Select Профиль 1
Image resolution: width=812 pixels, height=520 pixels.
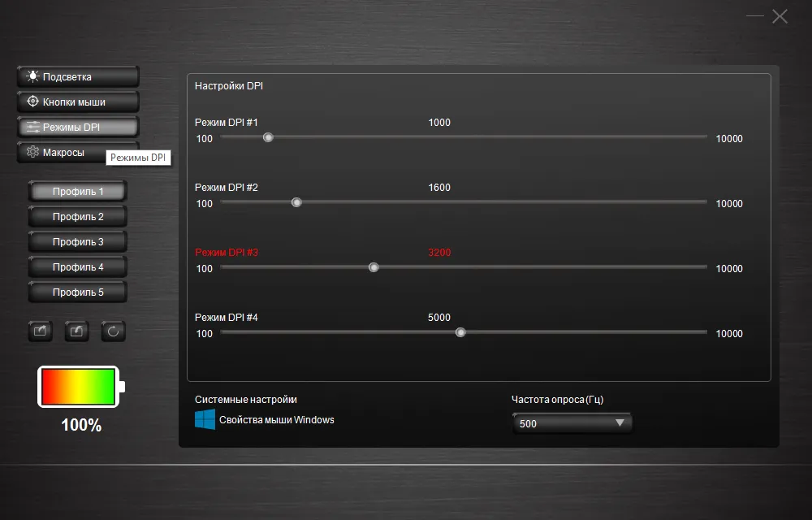click(x=78, y=192)
